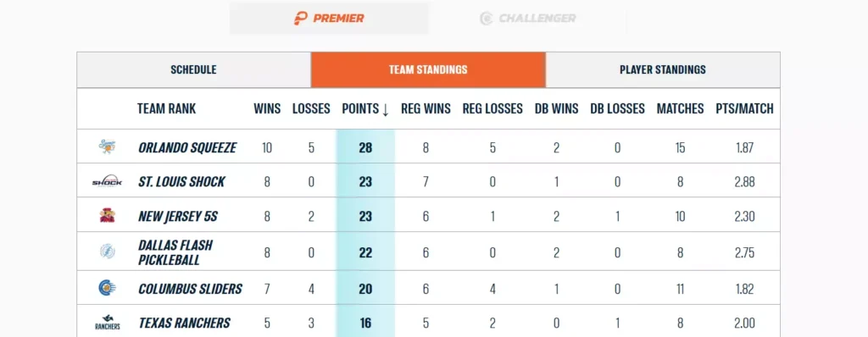Open the Dallas Flash Pickleball team link
The height and width of the screenshot is (337, 868).
point(175,252)
